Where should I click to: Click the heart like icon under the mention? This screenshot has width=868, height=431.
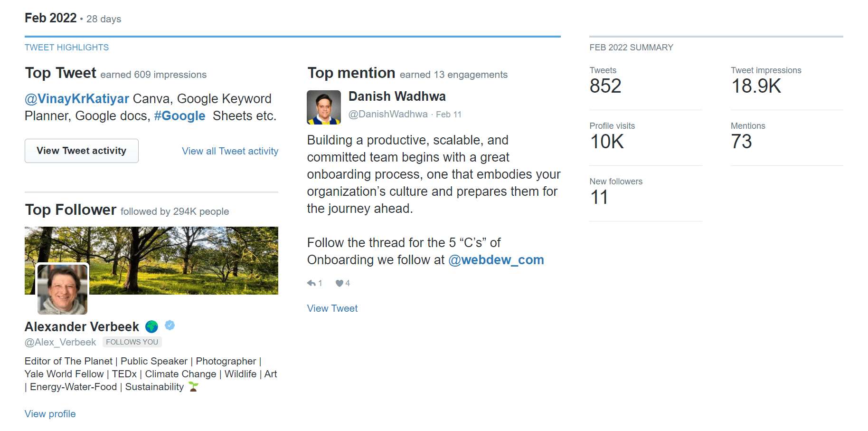tap(339, 283)
